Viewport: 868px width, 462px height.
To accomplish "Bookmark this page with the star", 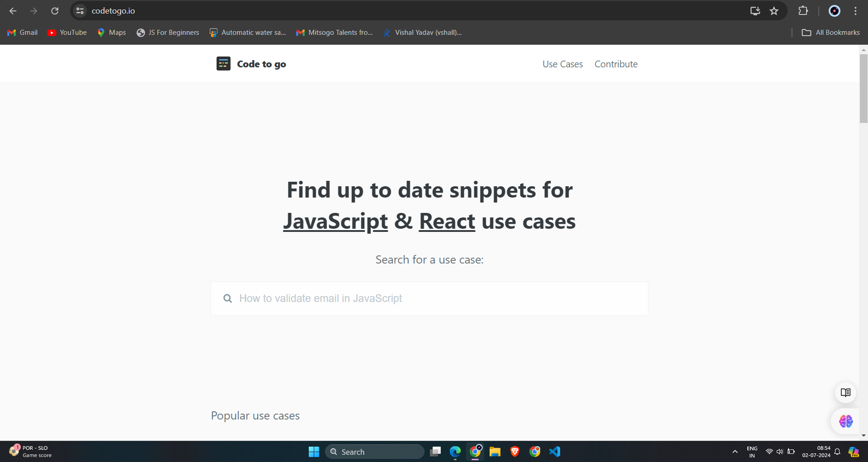I will tap(774, 11).
